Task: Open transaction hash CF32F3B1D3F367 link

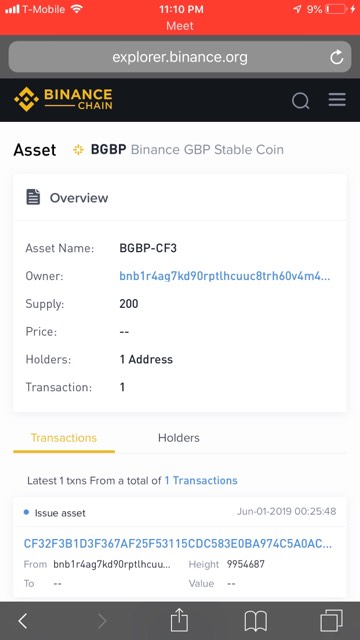Action: pos(178,543)
